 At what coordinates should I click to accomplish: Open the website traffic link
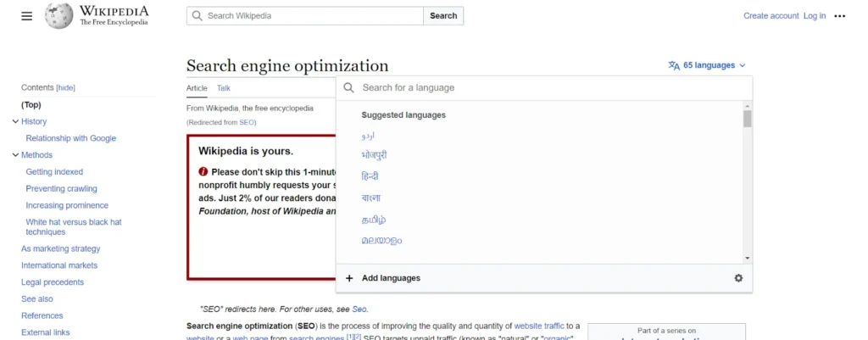pos(539,326)
